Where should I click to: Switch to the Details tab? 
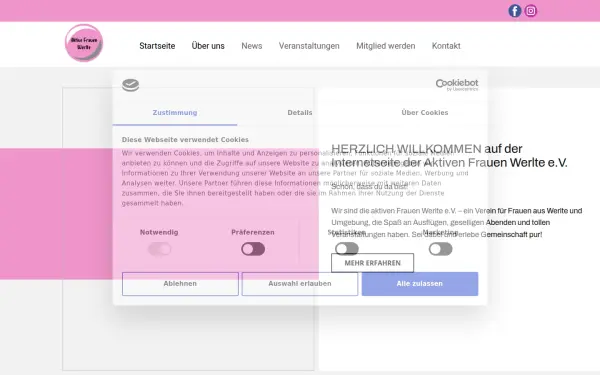(300, 113)
